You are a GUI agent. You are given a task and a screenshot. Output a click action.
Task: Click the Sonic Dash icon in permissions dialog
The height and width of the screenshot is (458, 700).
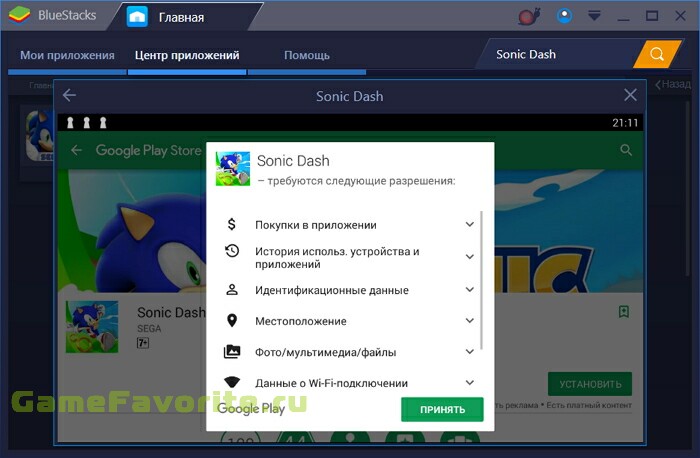click(x=233, y=169)
